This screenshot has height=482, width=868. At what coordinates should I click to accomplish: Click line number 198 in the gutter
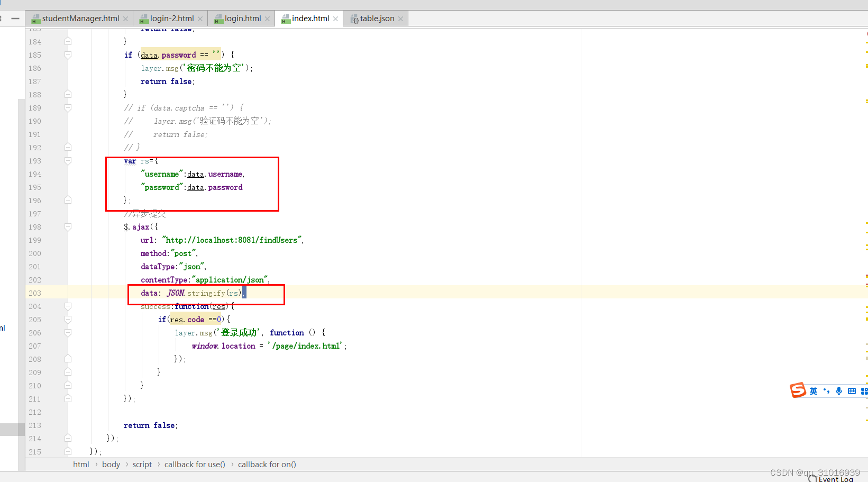coord(35,227)
